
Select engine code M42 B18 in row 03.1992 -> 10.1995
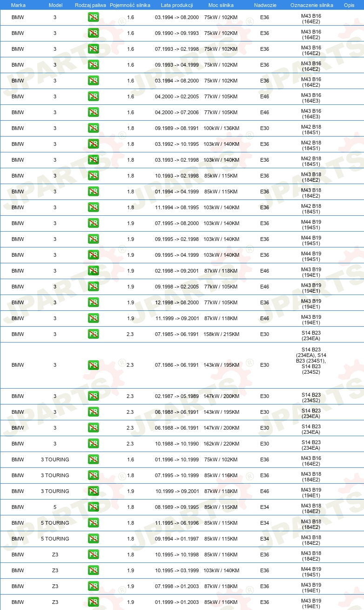pos(311,144)
